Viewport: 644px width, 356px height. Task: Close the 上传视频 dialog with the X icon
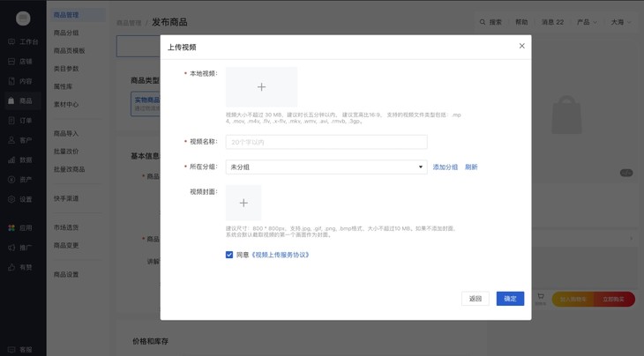click(521, 46)
